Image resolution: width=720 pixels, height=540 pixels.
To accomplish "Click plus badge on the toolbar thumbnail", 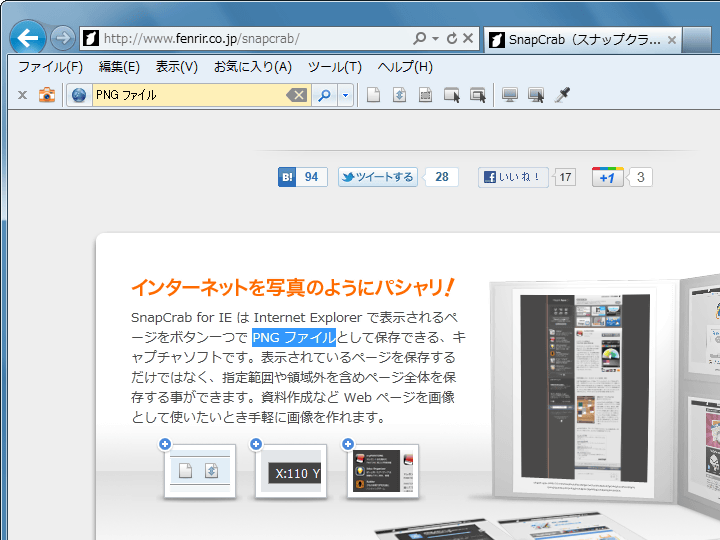I will (x=165, y=444).
